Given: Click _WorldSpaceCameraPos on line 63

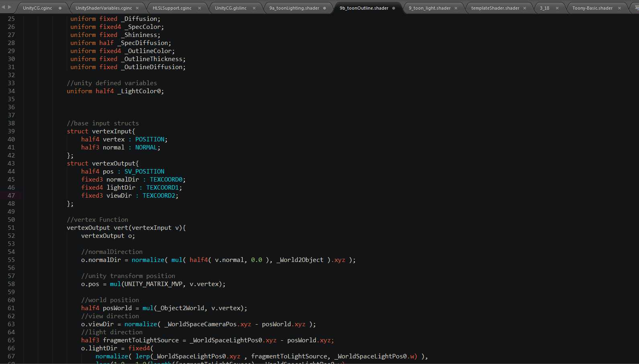Looking at the screenshot, I should pyautogui.click(x=200, y=324).
